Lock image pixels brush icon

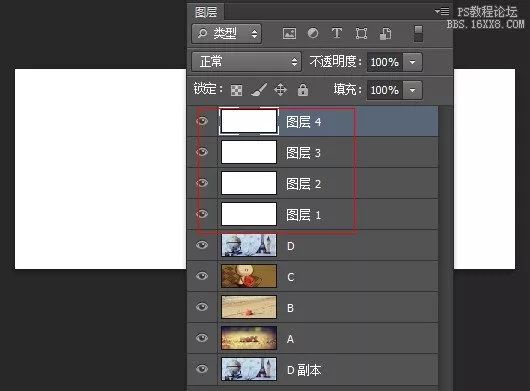pyautogui.click(x=259, y=90)
